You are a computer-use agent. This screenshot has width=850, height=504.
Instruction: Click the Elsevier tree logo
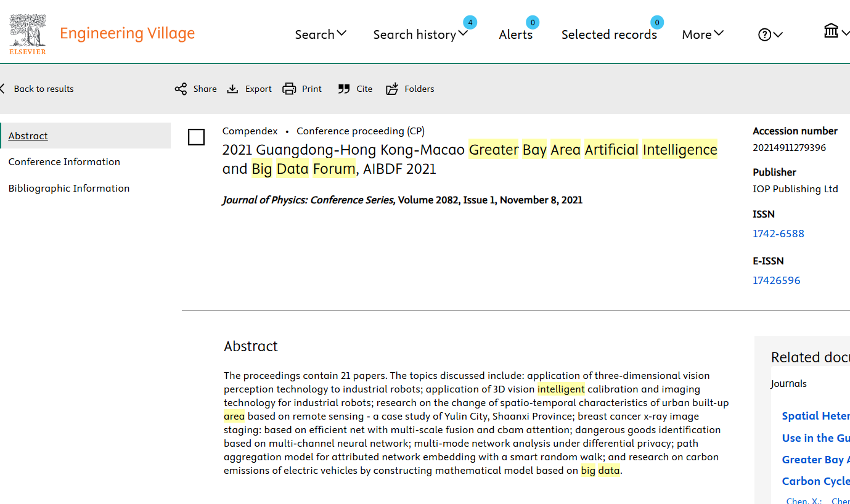(28, 34)
